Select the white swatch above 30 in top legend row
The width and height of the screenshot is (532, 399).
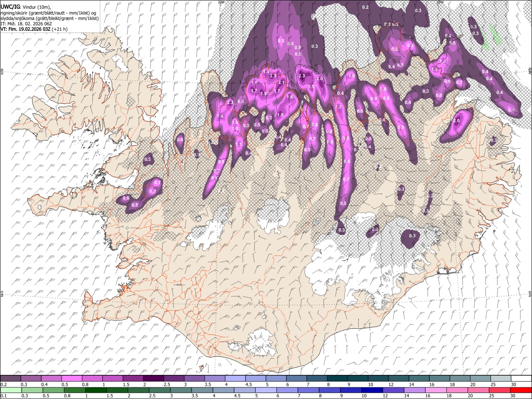click(521, 379)
